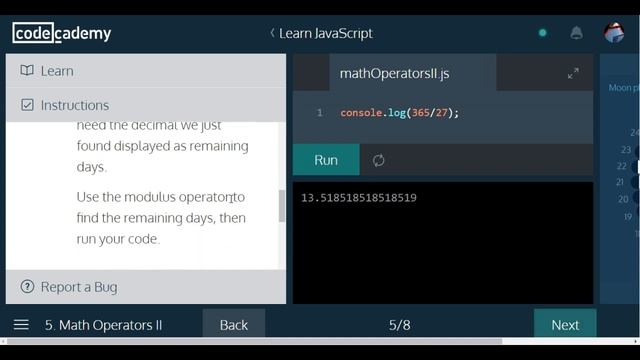Click the 5/8 progress indicator

tap(399, 325)
